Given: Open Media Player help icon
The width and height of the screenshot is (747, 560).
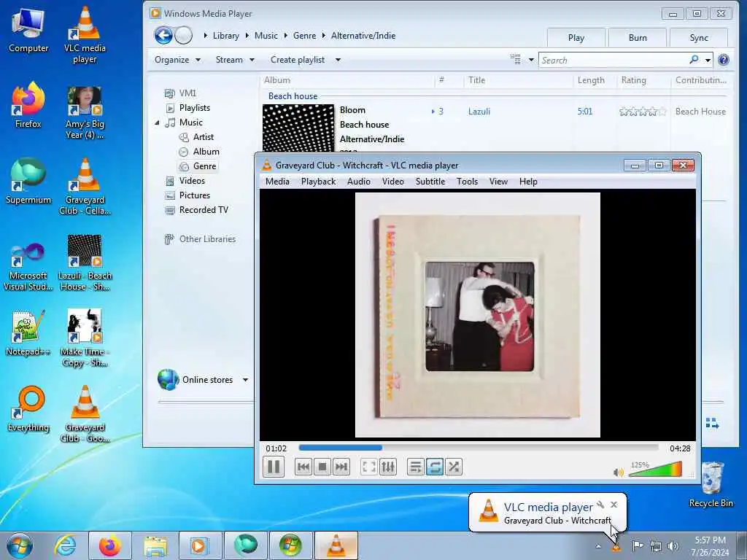Looking at the screenshot, I should tap(723, 60).
